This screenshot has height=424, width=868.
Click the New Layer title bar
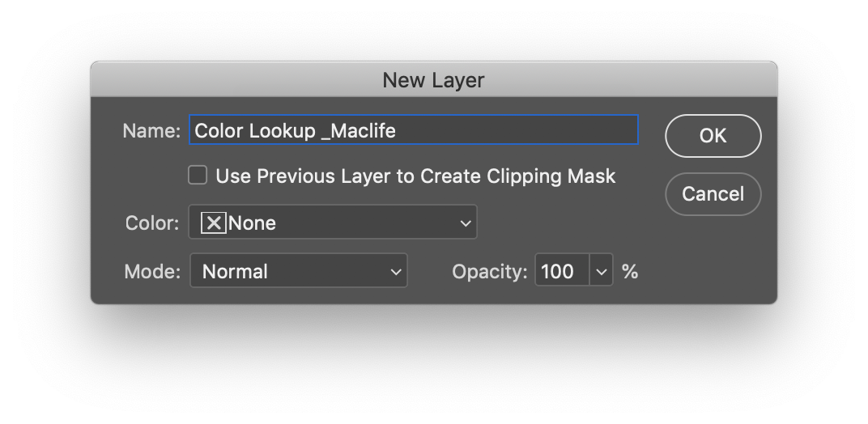coord(433,80)
